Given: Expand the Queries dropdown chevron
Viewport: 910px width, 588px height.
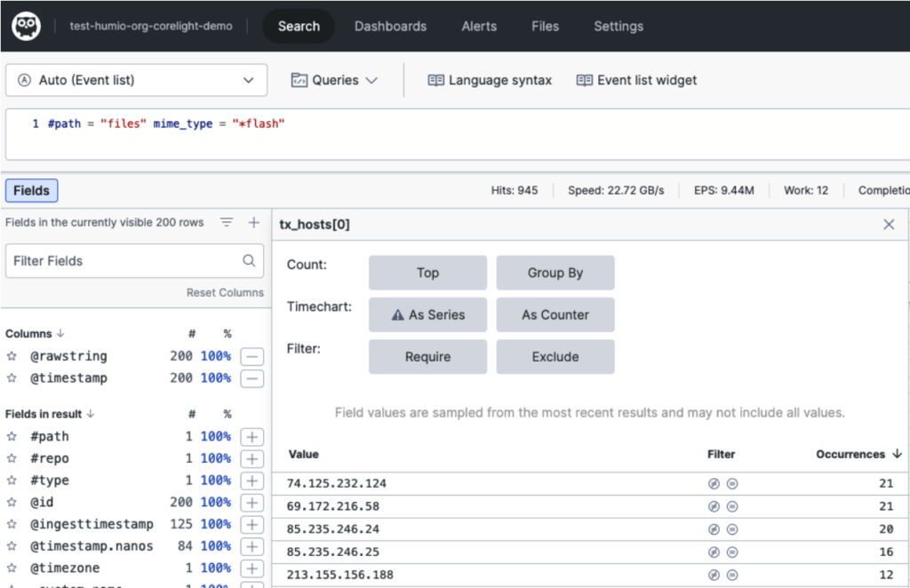Looking at the screenshot, I should click(x=372, y=81).
